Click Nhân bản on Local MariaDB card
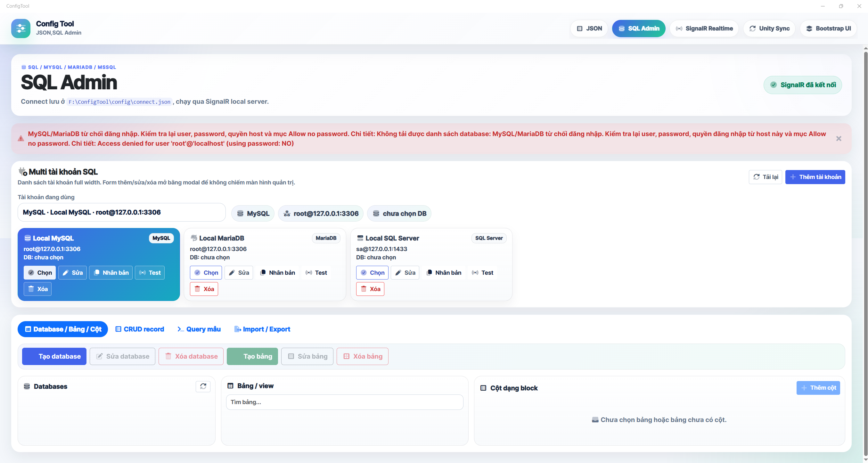Viewport: 868px width, 463px height. [277, 273]
